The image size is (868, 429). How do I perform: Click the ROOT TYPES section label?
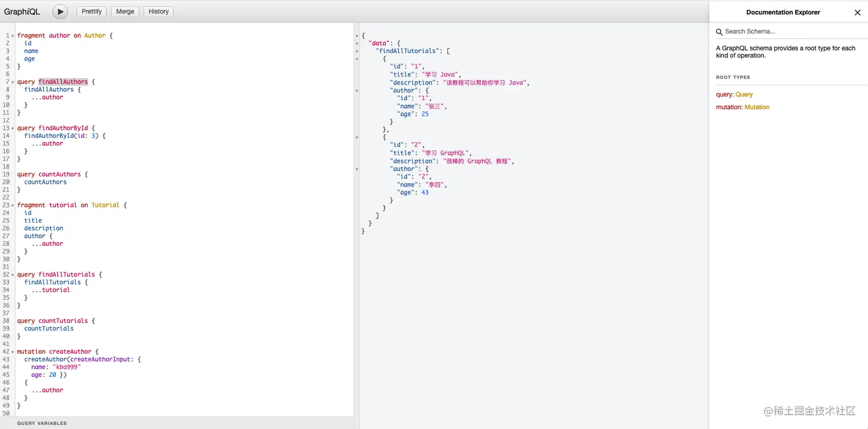pos(733,77)
